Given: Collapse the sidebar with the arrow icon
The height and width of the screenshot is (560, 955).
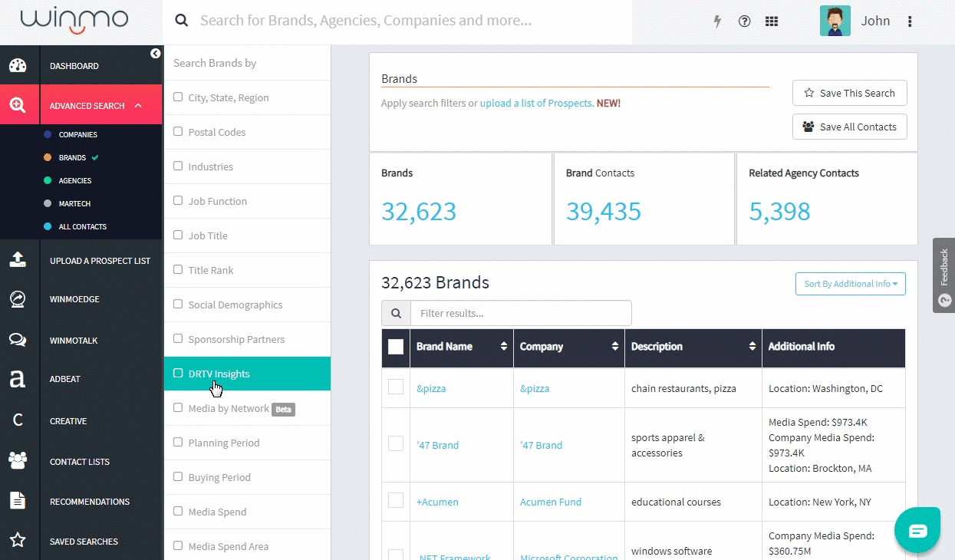Looking at the screenshot, I should (156, 54).
